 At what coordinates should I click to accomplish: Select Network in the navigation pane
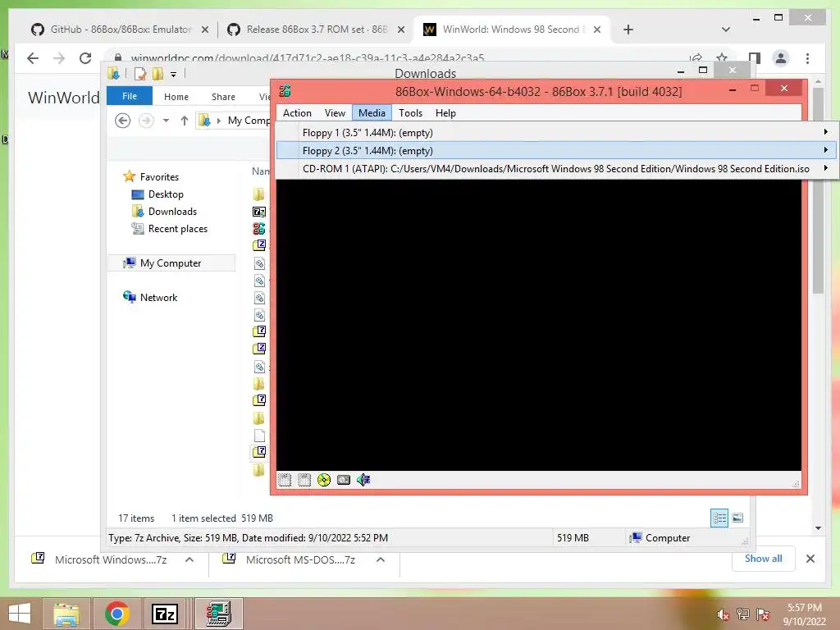pos(158,297)
